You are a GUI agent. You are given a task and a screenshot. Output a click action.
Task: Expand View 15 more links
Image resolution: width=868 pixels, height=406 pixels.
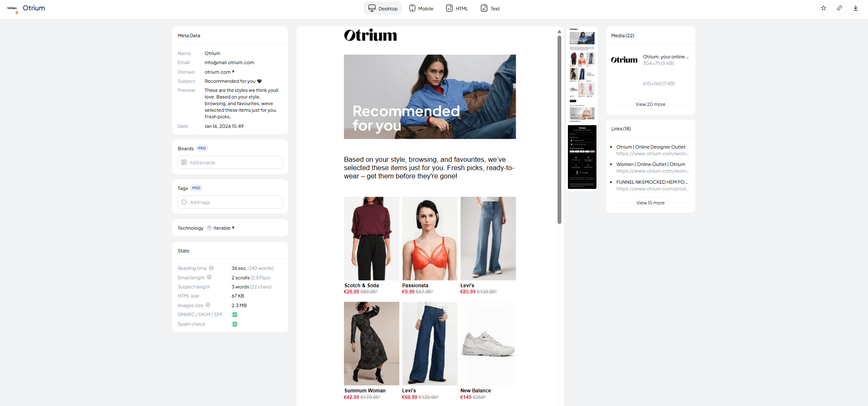tap(650, 202)
